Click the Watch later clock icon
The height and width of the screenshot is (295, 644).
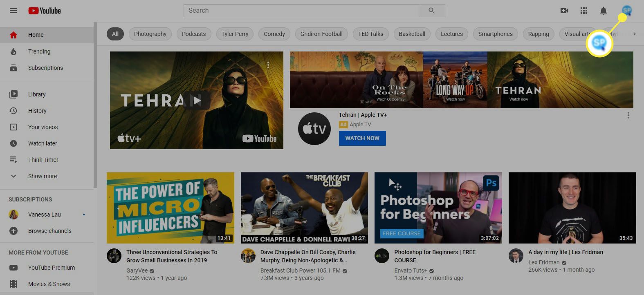tap(13, 143)
